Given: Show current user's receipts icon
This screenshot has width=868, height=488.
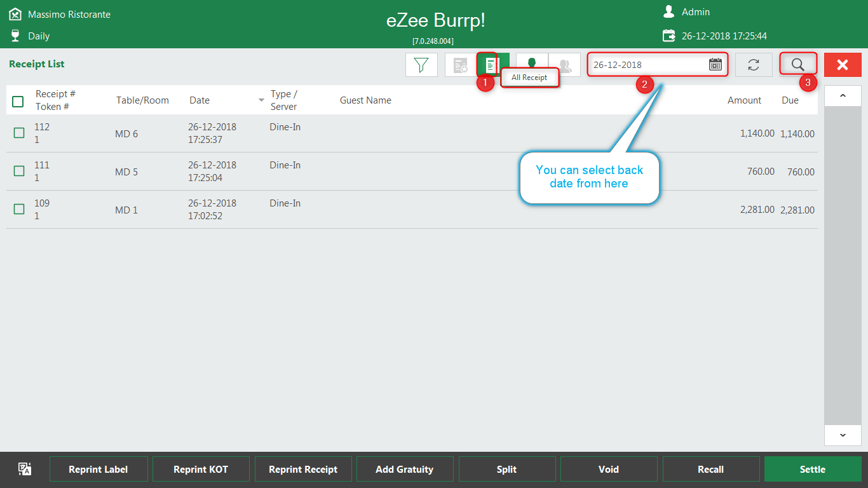Looking at the screenshot, I should tap(532, 65).
